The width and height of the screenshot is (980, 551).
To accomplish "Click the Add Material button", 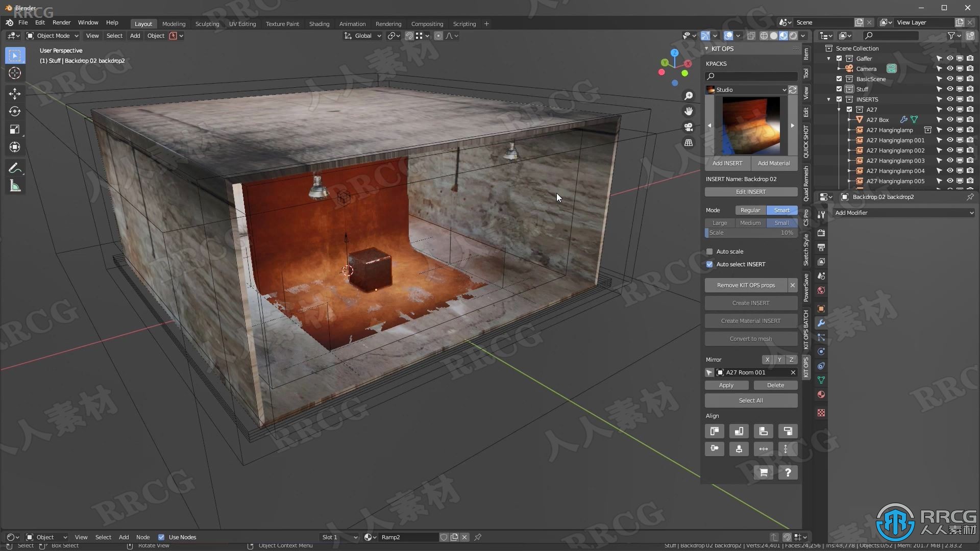I will click(774, 163).
